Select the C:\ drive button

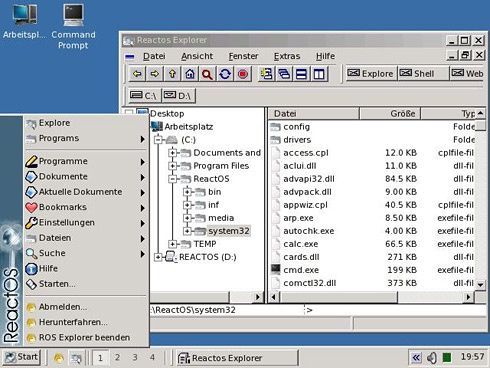coord(144,96)
